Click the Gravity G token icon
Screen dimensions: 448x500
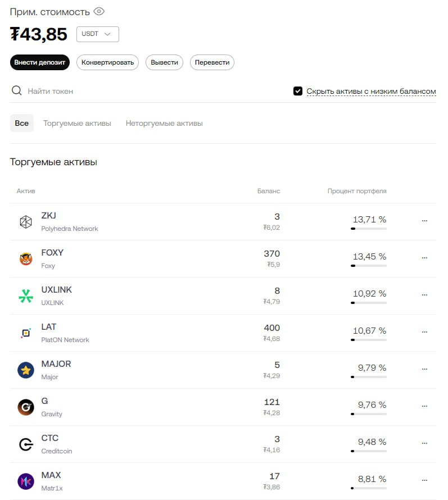(26, 407)
